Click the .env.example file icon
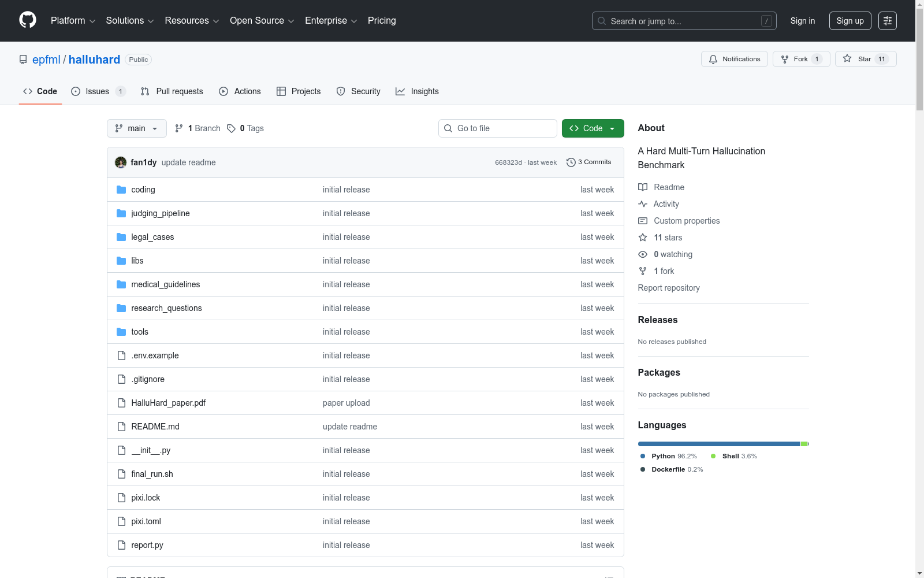The image size is (924, 578). (121, 355)
